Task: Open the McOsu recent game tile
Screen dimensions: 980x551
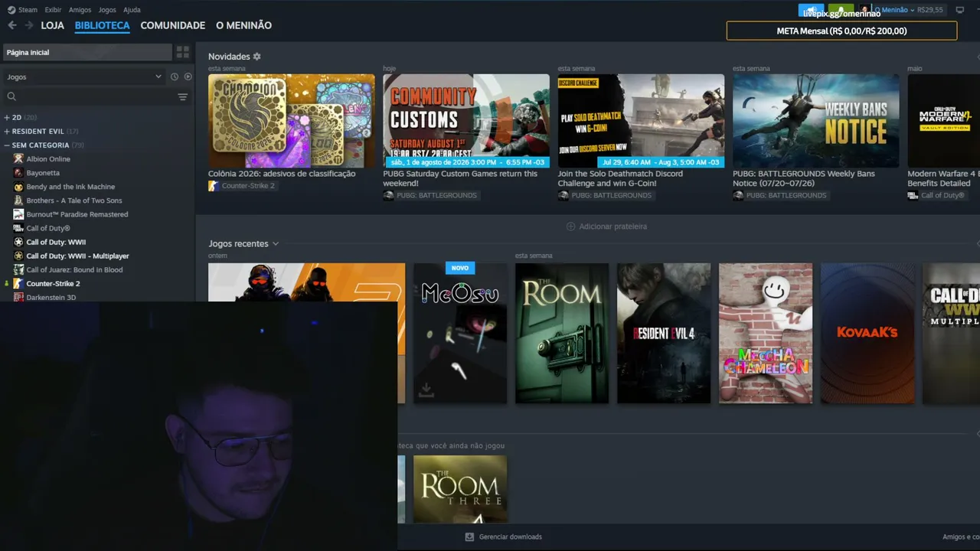Action: click(x=460, y=333)
